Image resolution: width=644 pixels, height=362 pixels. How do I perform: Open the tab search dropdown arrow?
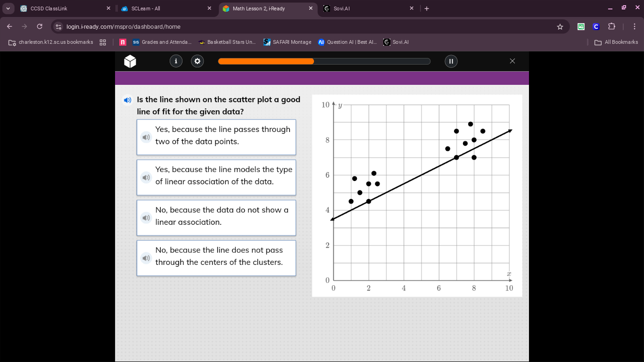pos(8,8)
